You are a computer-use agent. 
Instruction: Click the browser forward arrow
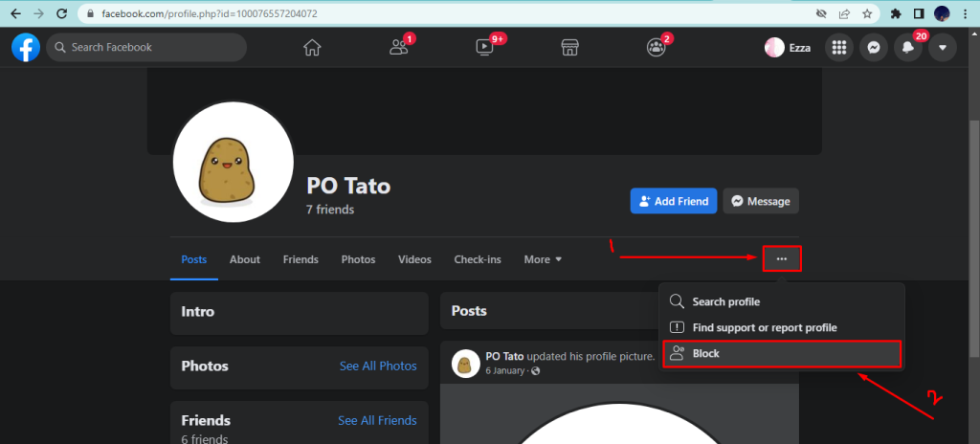click(x=38, y=13)
